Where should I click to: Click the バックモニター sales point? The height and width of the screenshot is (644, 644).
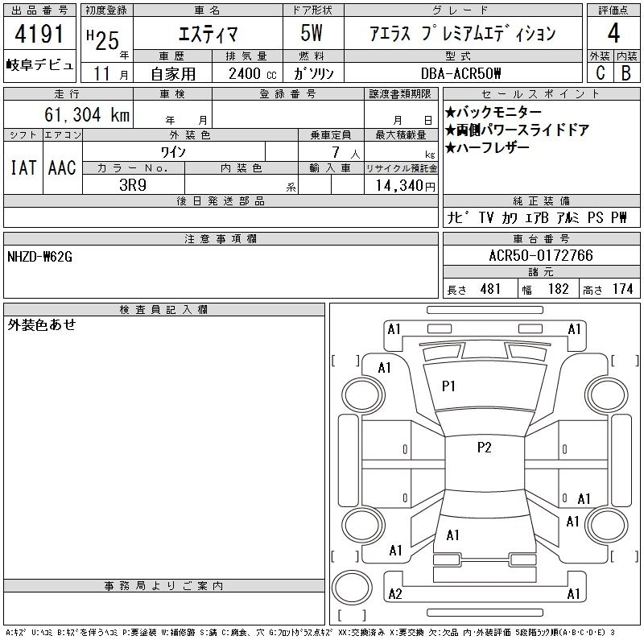point(493,112)
